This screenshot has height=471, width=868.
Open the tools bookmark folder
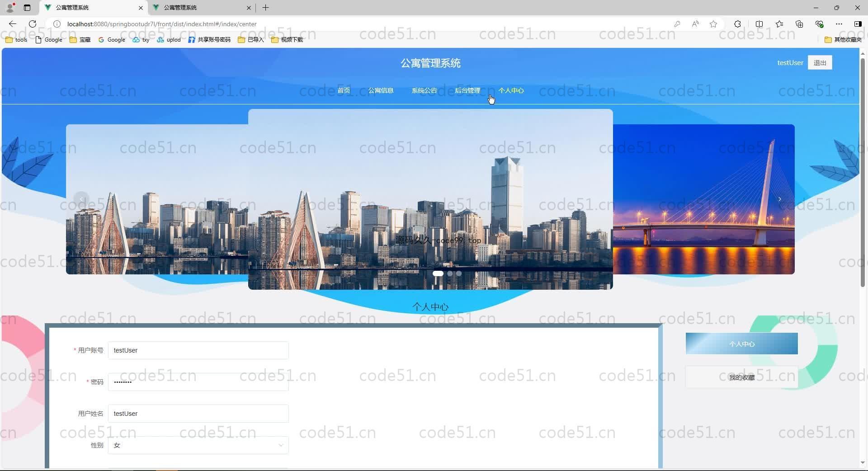pos(16,40)
